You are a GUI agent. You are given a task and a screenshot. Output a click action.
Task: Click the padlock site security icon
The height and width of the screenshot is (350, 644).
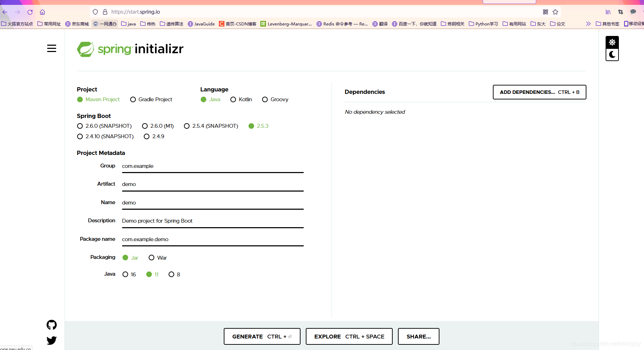point(105,12)
